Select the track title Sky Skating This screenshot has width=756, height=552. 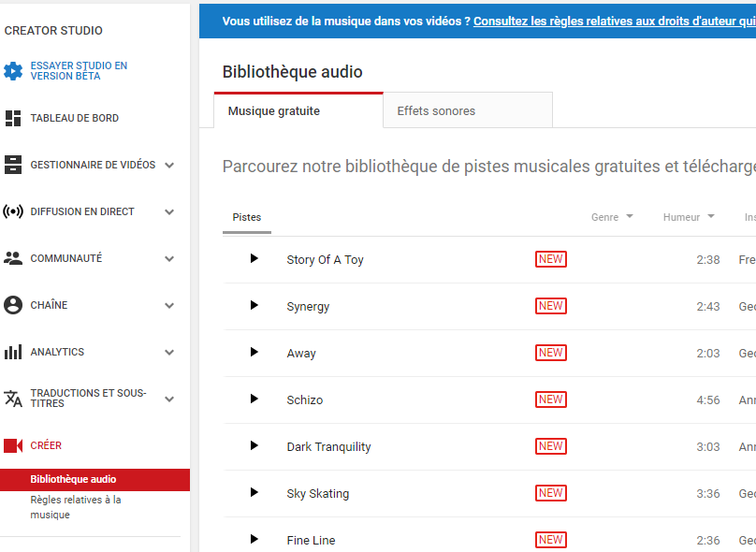(318, 494)
